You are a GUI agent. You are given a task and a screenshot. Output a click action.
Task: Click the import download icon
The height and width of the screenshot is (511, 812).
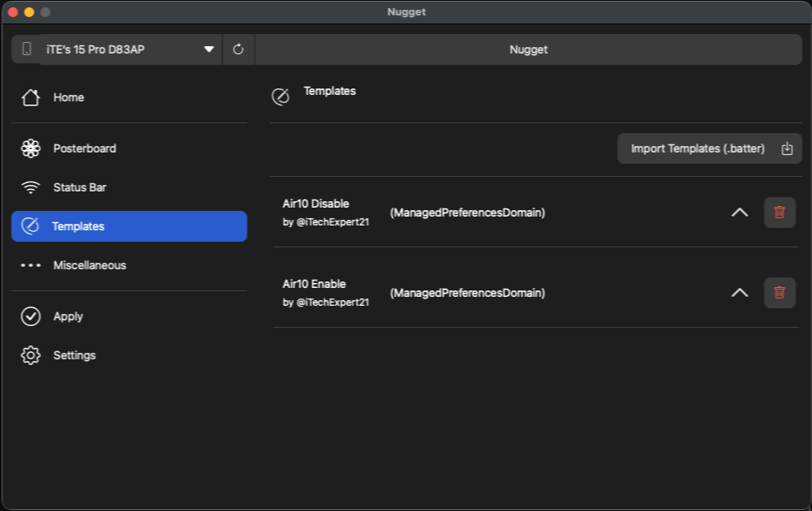coord(787,148)
